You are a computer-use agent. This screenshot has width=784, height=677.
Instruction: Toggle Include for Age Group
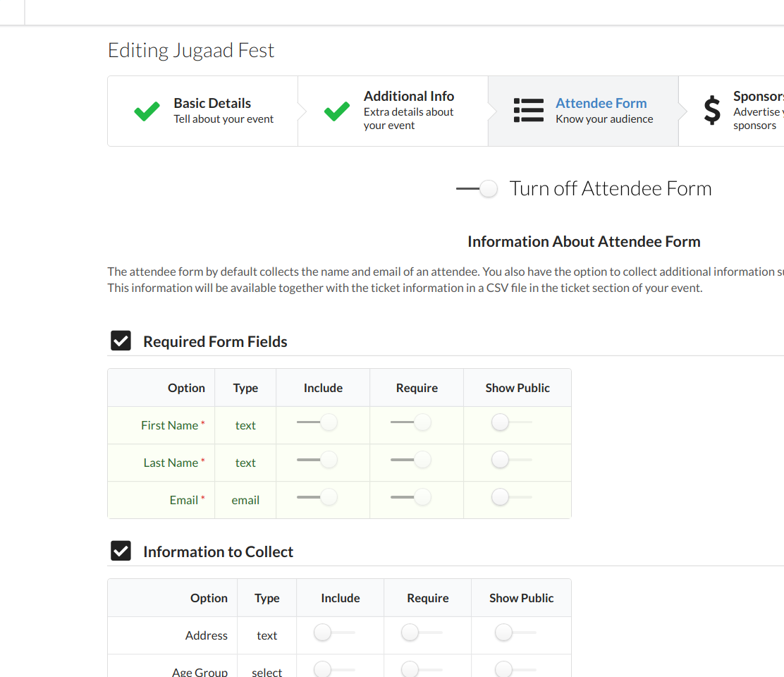(334, 669)
